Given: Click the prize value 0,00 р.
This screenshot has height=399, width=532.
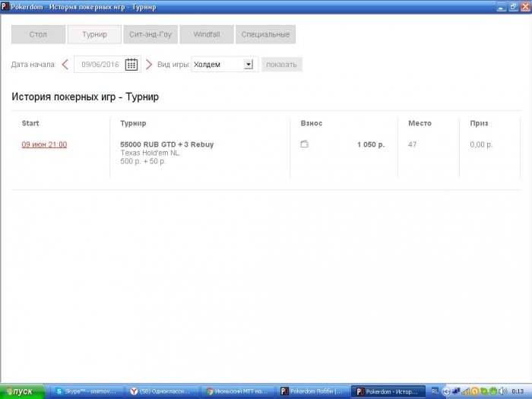Looking at the screenshot, I should tap(481, 144).
